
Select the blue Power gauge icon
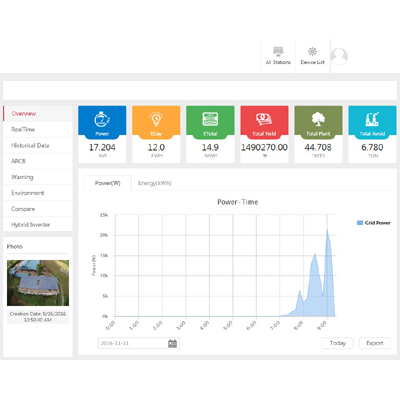coord(101,120)
